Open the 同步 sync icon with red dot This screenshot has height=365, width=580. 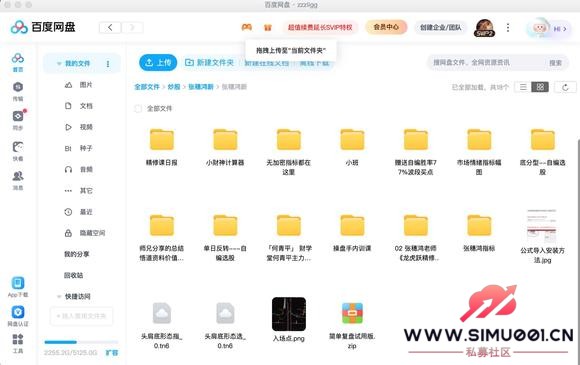point(18,120)
